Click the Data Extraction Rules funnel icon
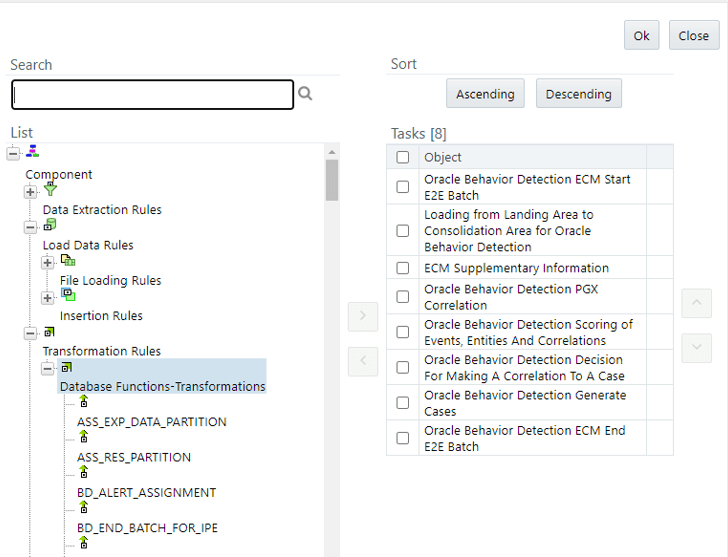 pos(50,188)
